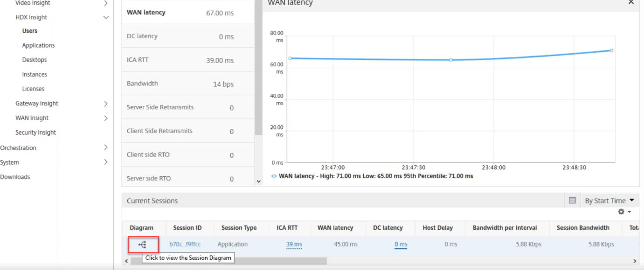Image resolution: width=644 pixels, height=270 pixels.
Task: Sort by the Bandwidth per Interval column
Action: [x=505, y=228]
